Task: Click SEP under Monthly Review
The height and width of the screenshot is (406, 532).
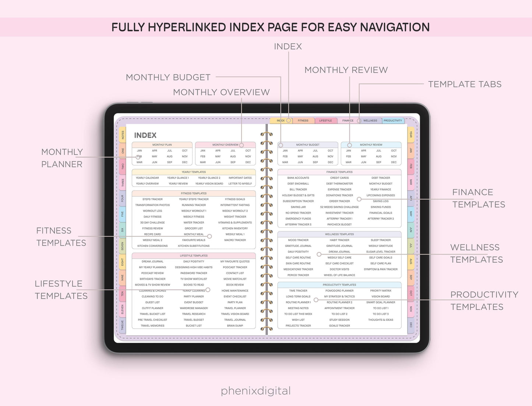Action: click(379, 162)
